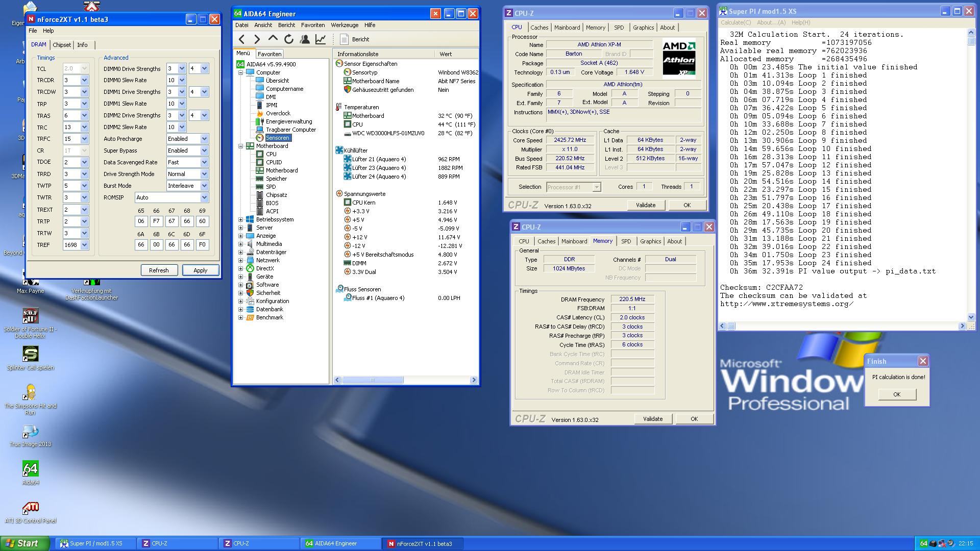Click the Super PI vertical scroll down arrow

[x=971, y=317]
